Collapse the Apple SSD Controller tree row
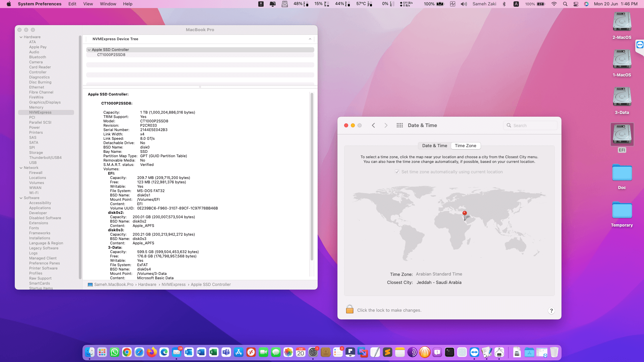This screenshot has height=362, width=644. click(x=89, y=50)
